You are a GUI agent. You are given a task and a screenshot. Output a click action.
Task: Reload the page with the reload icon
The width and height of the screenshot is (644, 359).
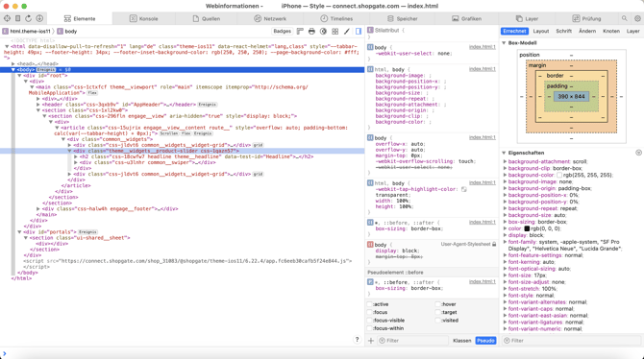pos(28,18)
